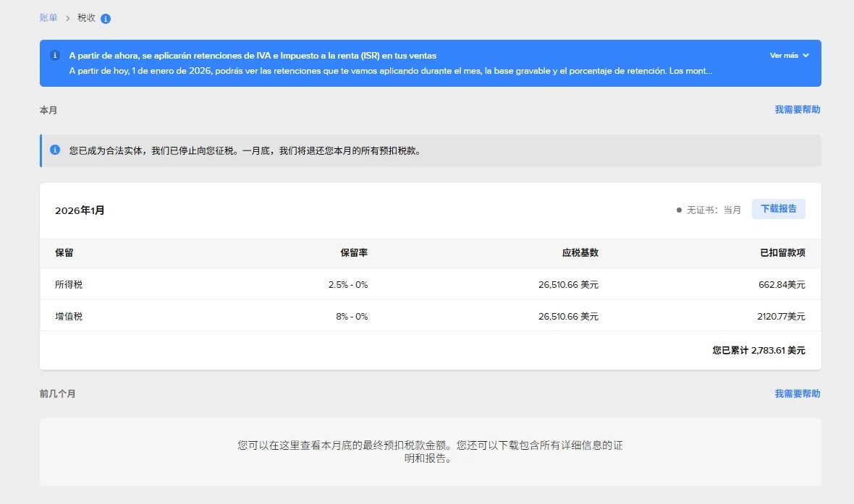Click the IVA and ISR banner title
Viewport: 854px width, 504px height.
tap(253, 56)
